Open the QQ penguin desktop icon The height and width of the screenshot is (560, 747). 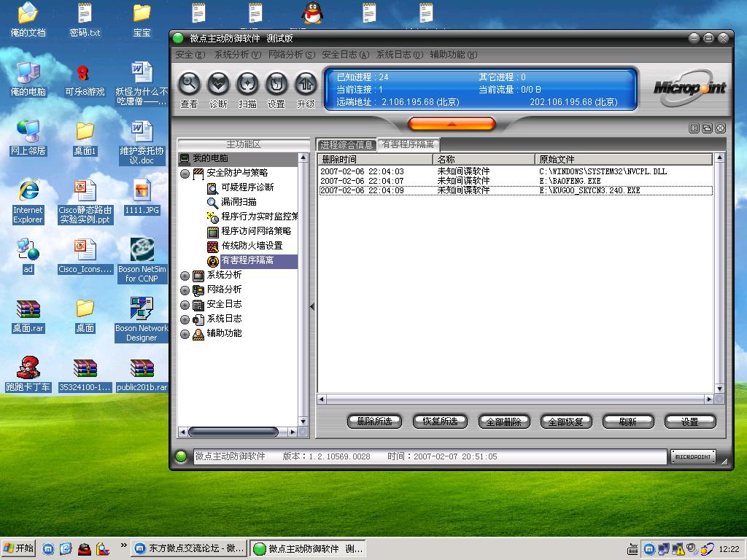(312, 13)
